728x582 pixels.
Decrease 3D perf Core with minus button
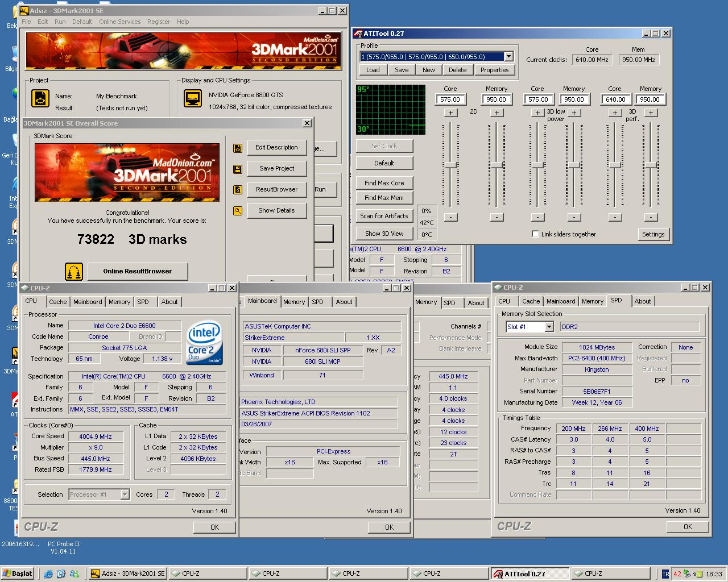(615, 217)
